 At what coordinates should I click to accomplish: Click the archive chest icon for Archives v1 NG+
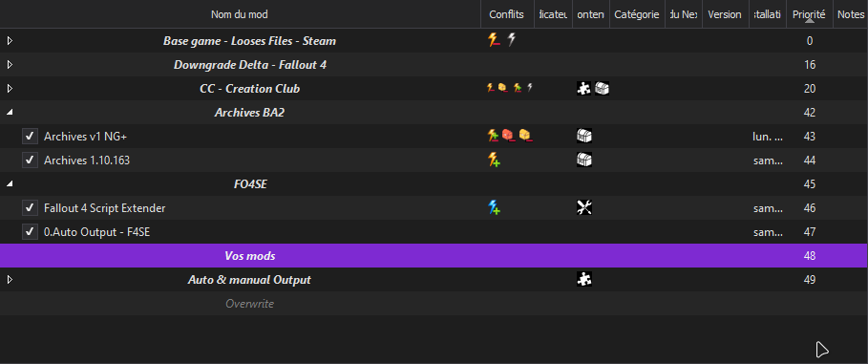click(x=584, y=137)
